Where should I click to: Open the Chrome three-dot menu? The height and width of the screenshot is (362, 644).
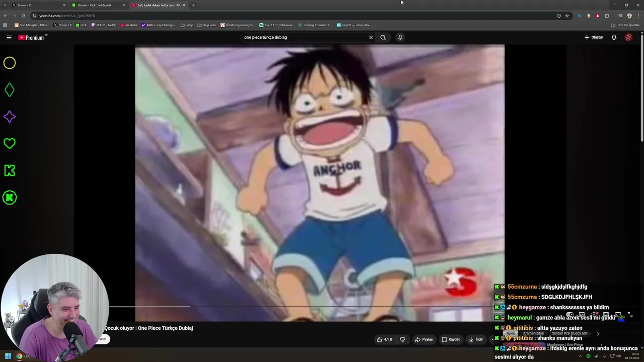click(x=638, y=16)
